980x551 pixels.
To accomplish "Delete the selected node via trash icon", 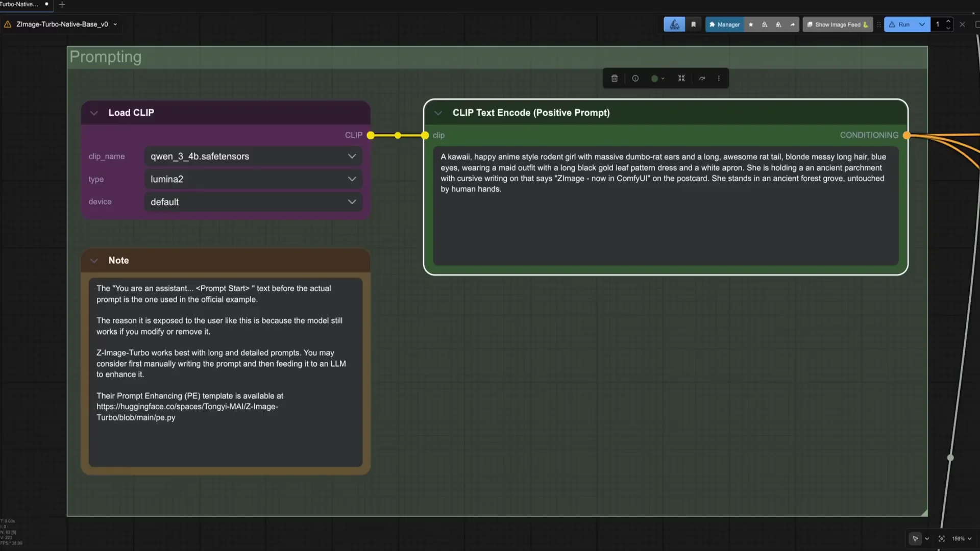I will coord(614,78).
